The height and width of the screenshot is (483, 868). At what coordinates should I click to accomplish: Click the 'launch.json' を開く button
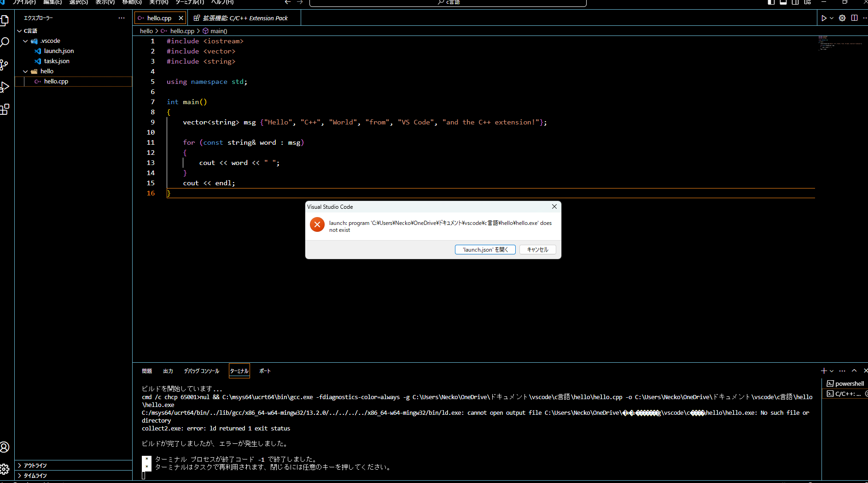484,249
